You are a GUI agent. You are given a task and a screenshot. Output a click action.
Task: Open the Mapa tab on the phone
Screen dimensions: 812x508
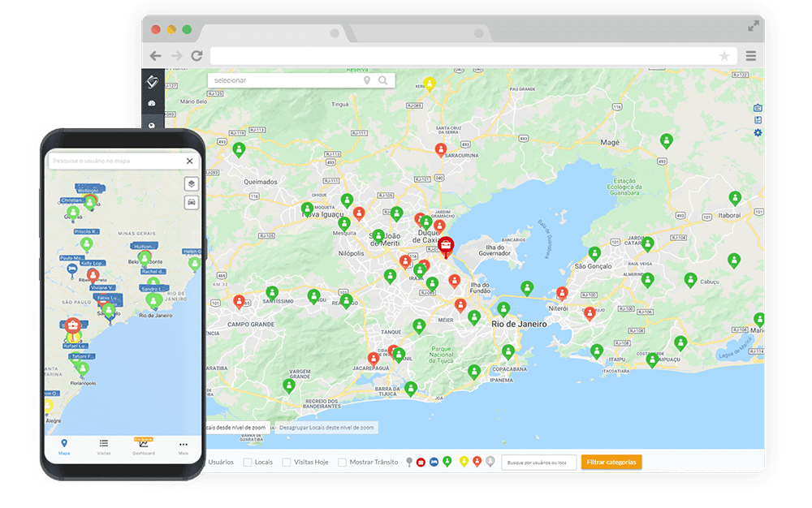tap(64, 447)
